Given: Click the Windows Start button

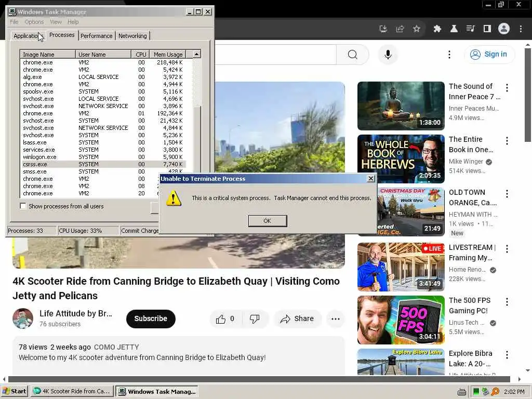Looking at the screenshot, I should pyautogui.click(x=14, y=391).
